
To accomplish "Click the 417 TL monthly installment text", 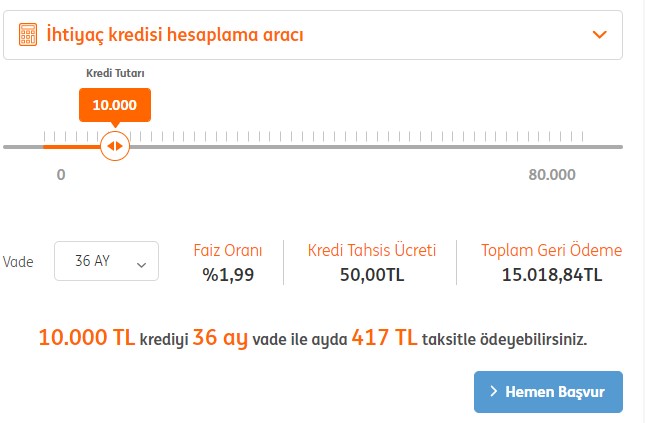I will tap(384, 338).
